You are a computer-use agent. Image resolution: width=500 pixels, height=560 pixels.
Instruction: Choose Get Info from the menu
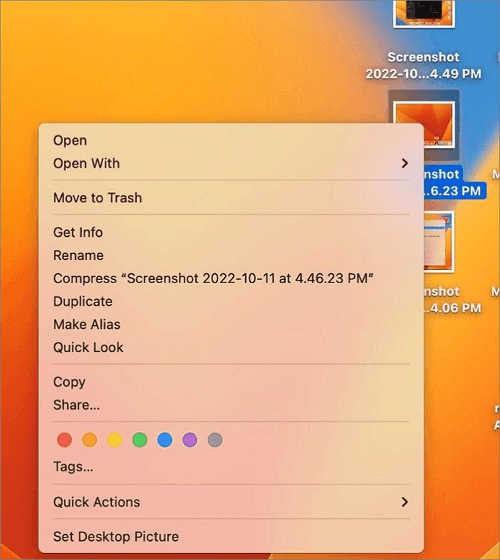[x=231, y=232]
